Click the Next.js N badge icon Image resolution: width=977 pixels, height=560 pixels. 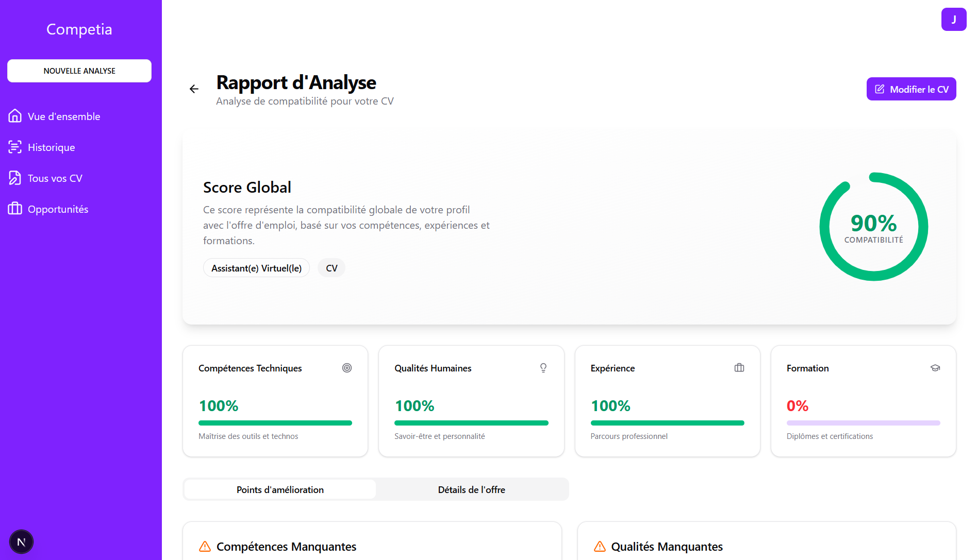point(21,542)
